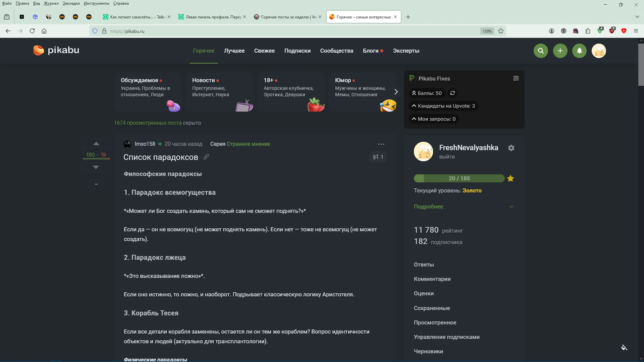Open new browser tab
The height and width of the screenshot is (362, 644).
(408, 17)
